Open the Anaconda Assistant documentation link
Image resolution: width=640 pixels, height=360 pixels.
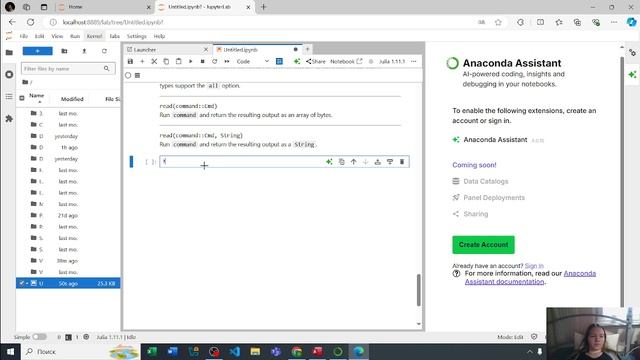coord(530,278)
